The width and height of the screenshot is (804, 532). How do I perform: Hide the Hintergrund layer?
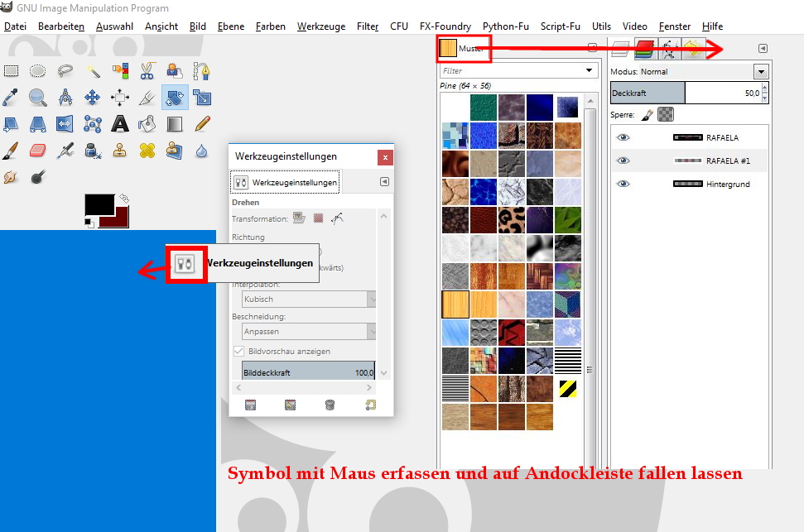pyautogui.click(x=623, y=184)
